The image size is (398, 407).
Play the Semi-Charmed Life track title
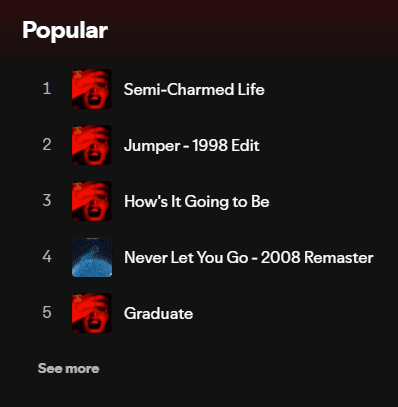194,89
